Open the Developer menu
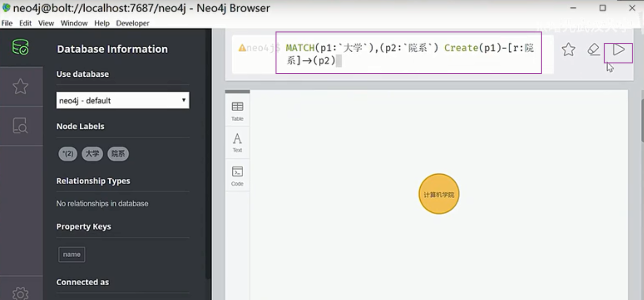Screen dimensions: 644x300 132,23
